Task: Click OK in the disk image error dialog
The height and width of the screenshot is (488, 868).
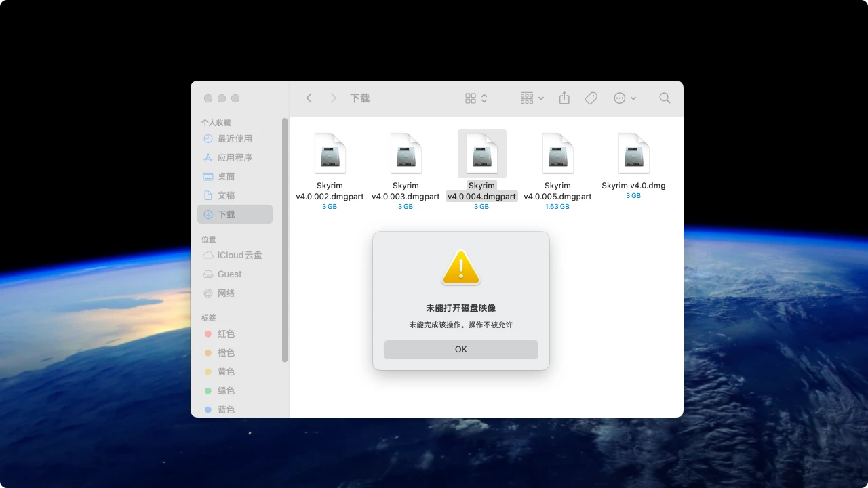Action: [461, 350]
